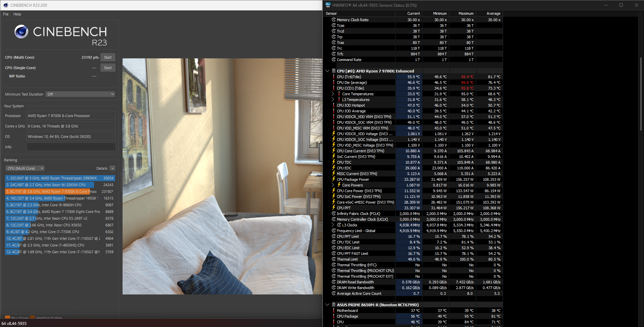Select ranking entry Threadripper 2990WX
The image size is (644, 327).
pyautogui.click(x=60, y=178)
